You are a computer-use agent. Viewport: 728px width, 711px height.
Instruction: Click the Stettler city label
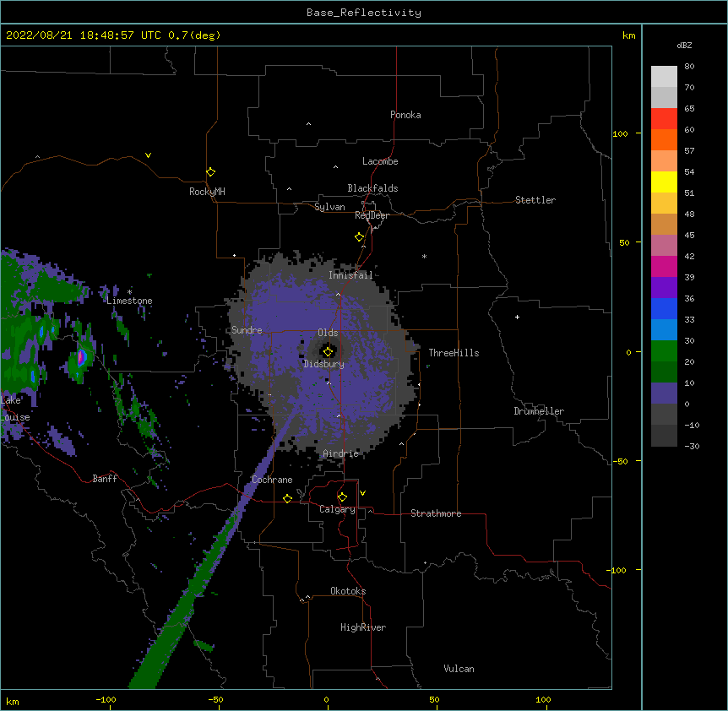[x=535, y=200]
